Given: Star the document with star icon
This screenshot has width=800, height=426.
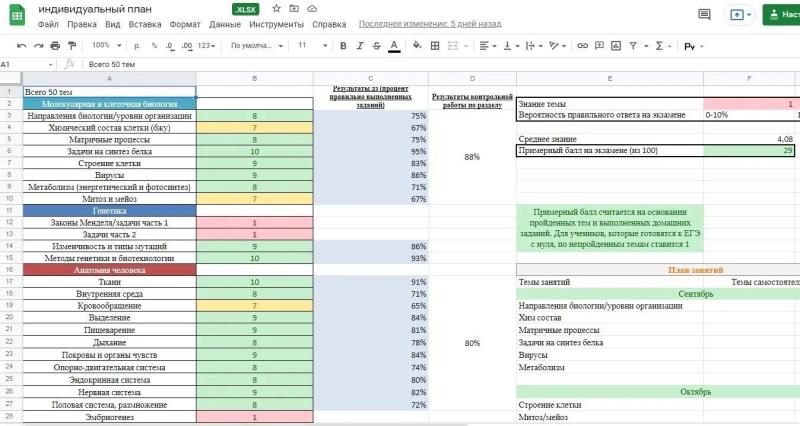Looking at the screenshot, I should (x=277, y=9).
